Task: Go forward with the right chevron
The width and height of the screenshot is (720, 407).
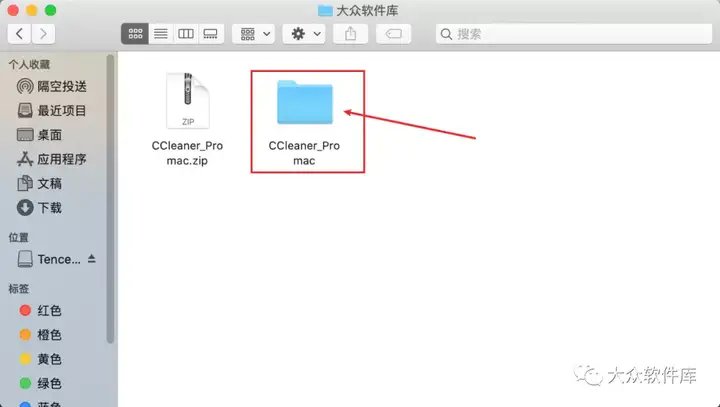Action: (x=43, y=34)
